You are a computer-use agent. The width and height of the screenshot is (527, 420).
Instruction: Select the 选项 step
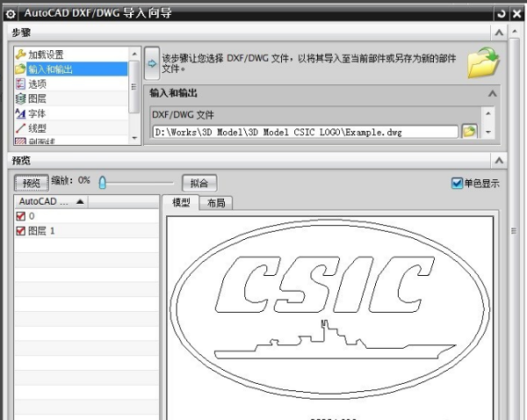(71, 84)
